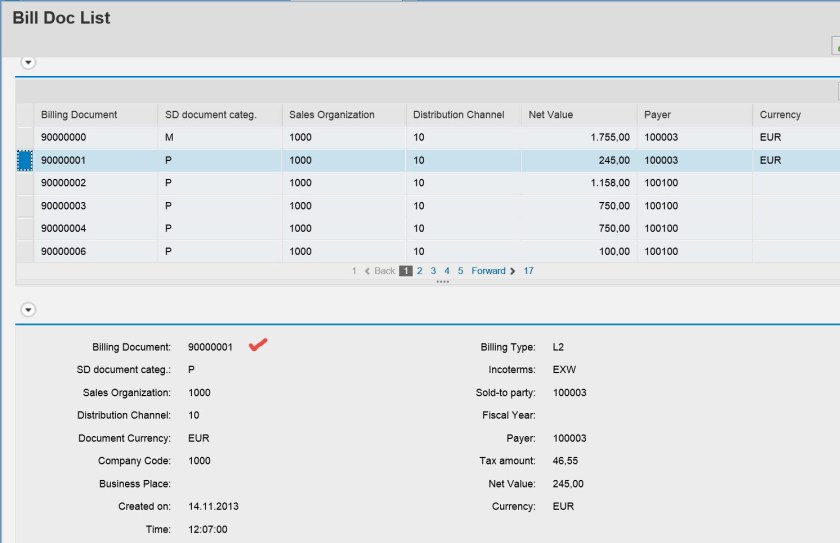The height and width of the screenshot is (543, 840).
Task: Click the green icon in top-right header
Action: [836, 46]
